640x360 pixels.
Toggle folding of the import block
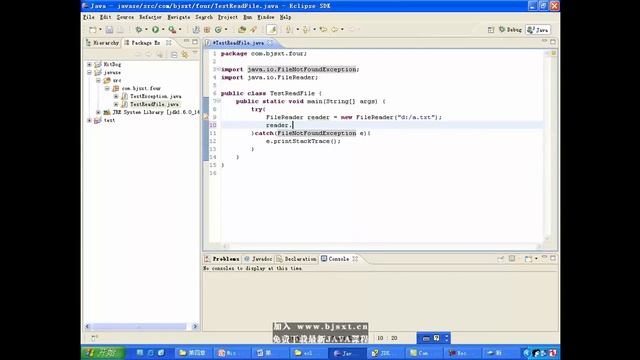(218, 69)
